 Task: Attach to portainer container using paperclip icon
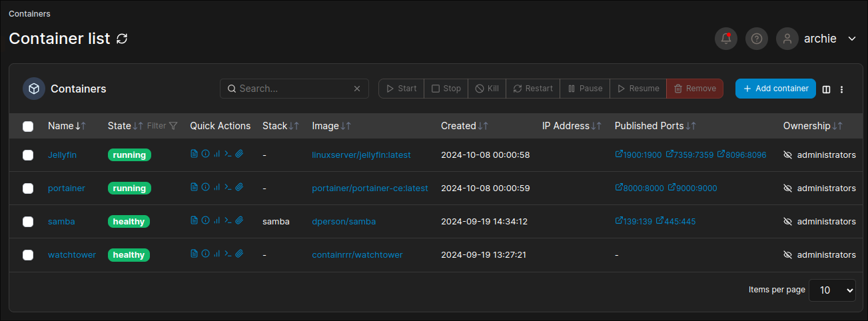coord(239,187)
